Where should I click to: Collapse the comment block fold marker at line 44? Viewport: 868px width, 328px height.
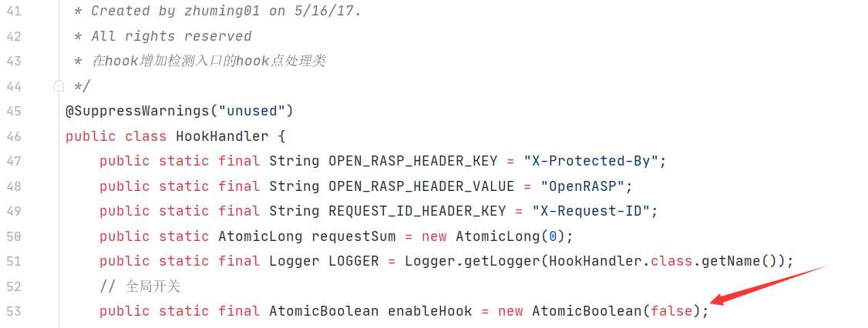click(59, 85)
